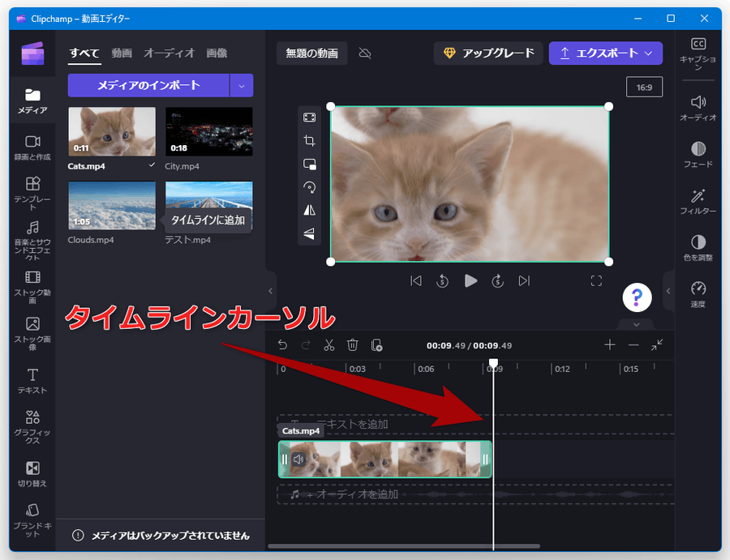The width and height of the screenshot is (730, 560).
Task: Switch to the すべて tab
Action: coord(84,53)
